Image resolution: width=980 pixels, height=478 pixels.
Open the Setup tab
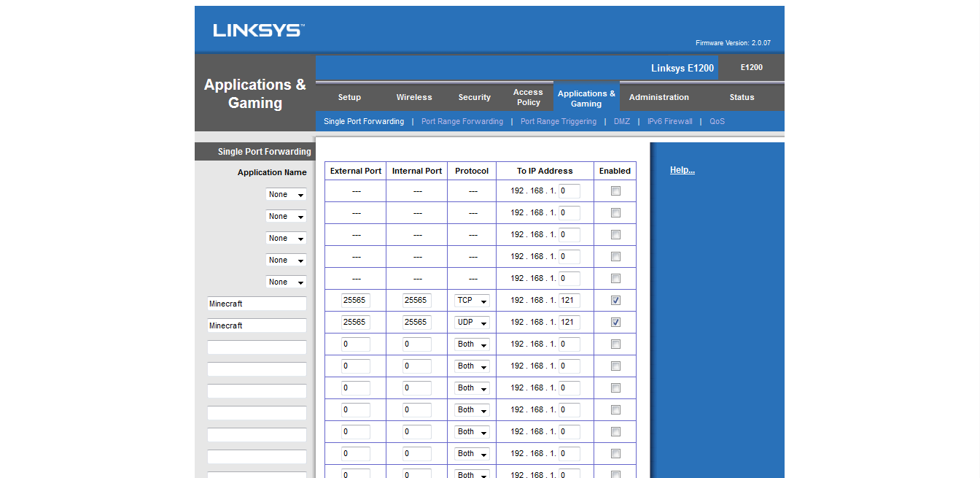point(349,97)
